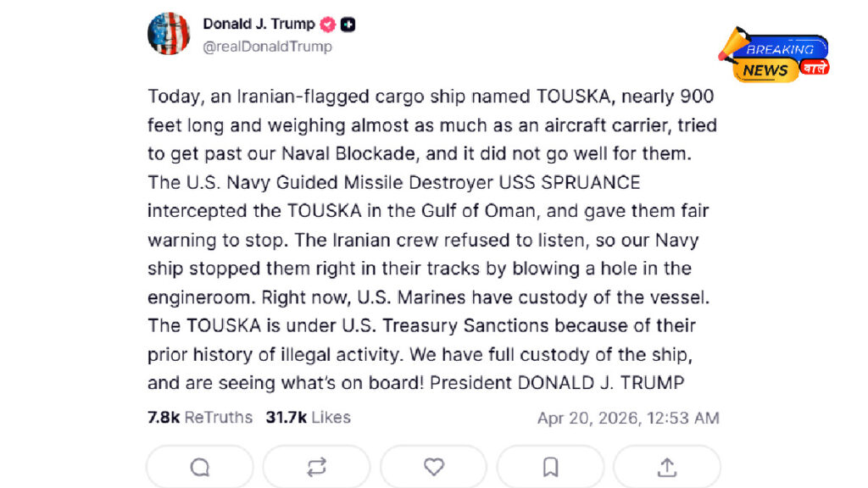Screen dimensions: 868x488
Task: View the 31.7k Likes list
Action: click(x=308, y=417)
